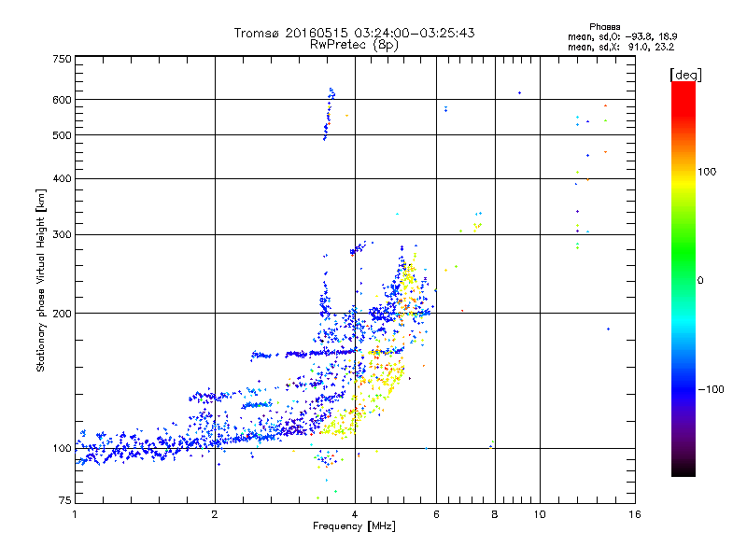The image size is (747, 560).
Task: Click the isolated blue point right of 200 km
Action: pyautogui.click(x=609, y=329)
